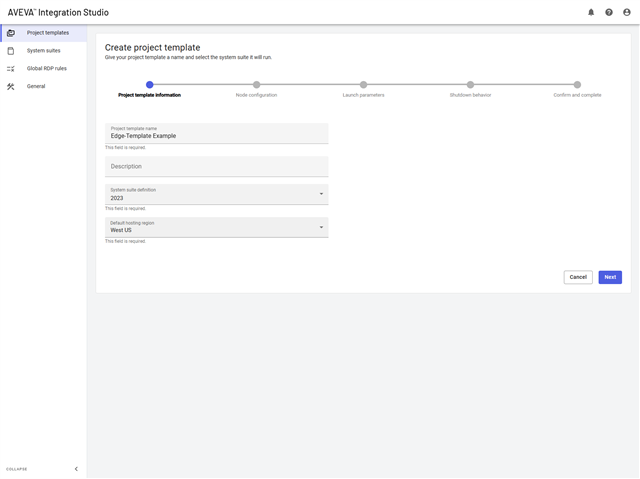The width and height of the screenshot is (640, 479).
Task: Click the Global RDP rules sidebar icon
Action: click(x=11, y=69)
